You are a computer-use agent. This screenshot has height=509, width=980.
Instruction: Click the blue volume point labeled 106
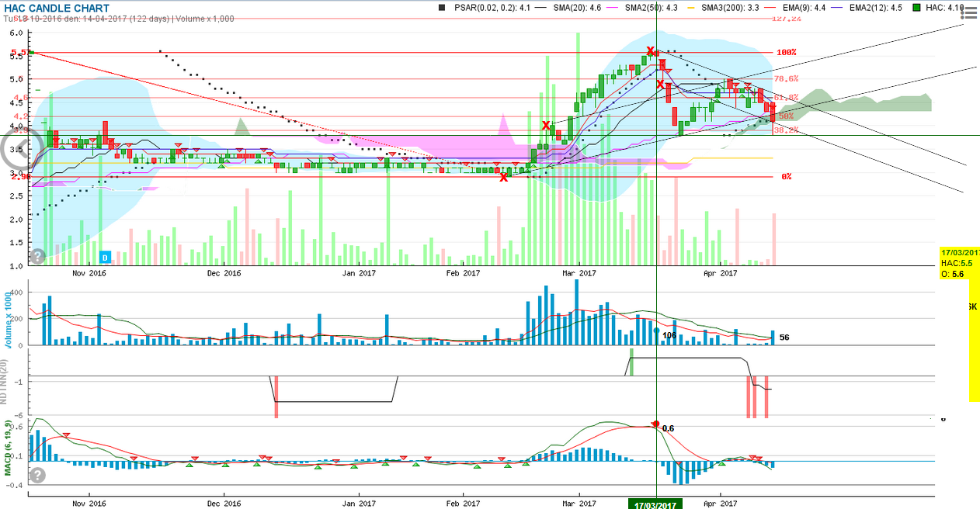pyautogui.click(x=656, y=331)
